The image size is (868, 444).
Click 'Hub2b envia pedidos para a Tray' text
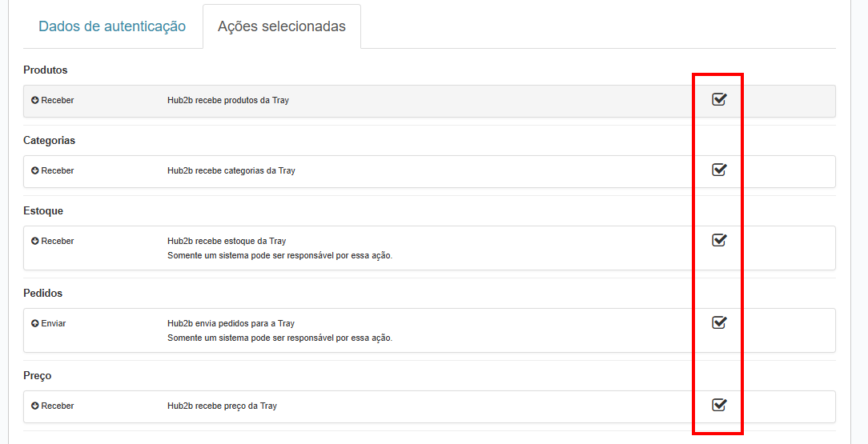coord(231,323)
